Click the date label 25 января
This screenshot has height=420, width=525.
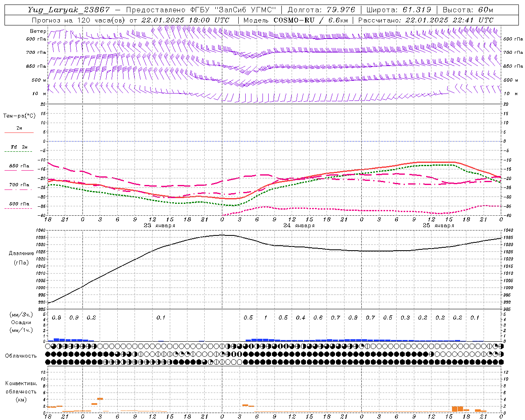pos(438,226)
